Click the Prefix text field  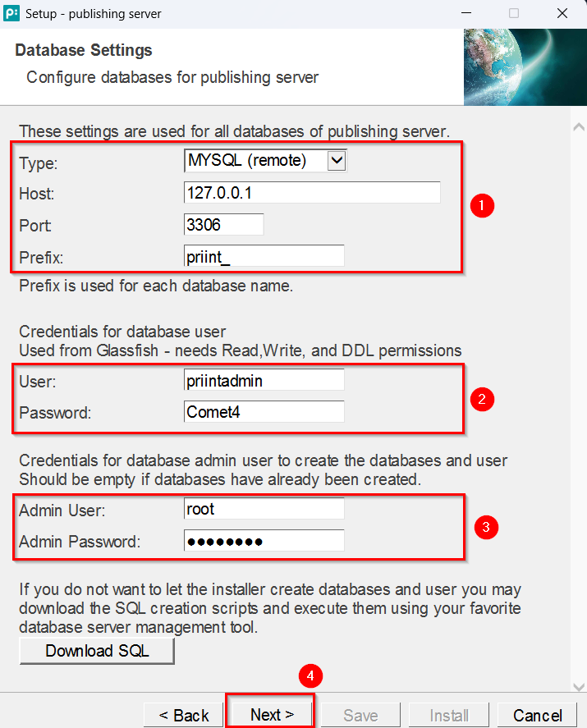click(x=264, y=256)
